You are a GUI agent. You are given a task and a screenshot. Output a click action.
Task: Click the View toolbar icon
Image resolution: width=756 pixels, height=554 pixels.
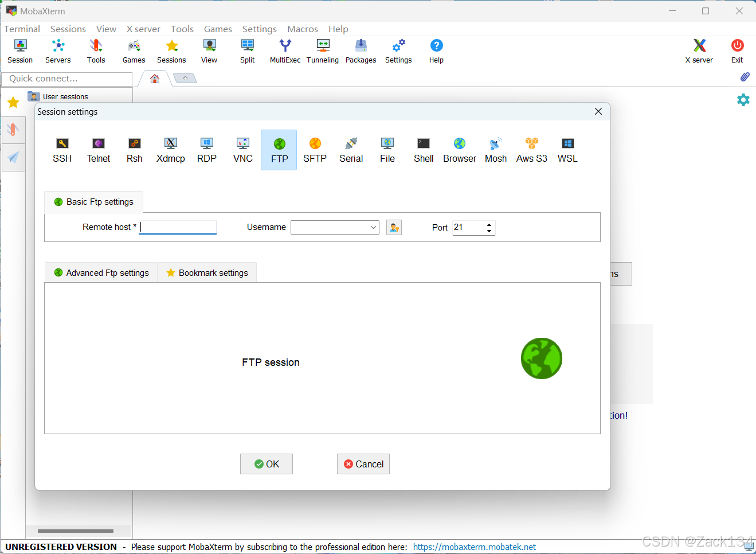point(209,51)
